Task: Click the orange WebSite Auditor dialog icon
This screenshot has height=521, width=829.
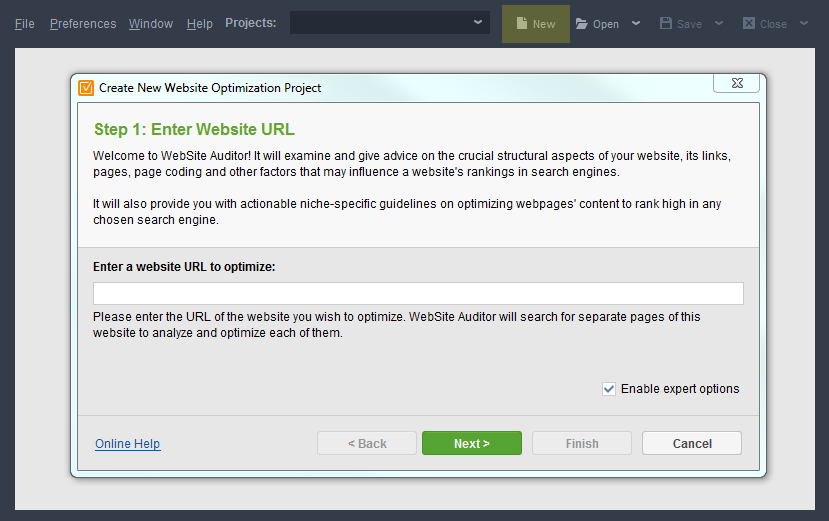Action: [x=86, y=88]
